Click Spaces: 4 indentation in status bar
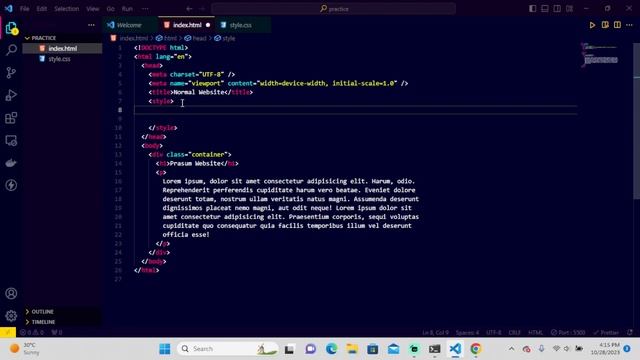Viewport: 640px width, 360px height. [467, 332]
